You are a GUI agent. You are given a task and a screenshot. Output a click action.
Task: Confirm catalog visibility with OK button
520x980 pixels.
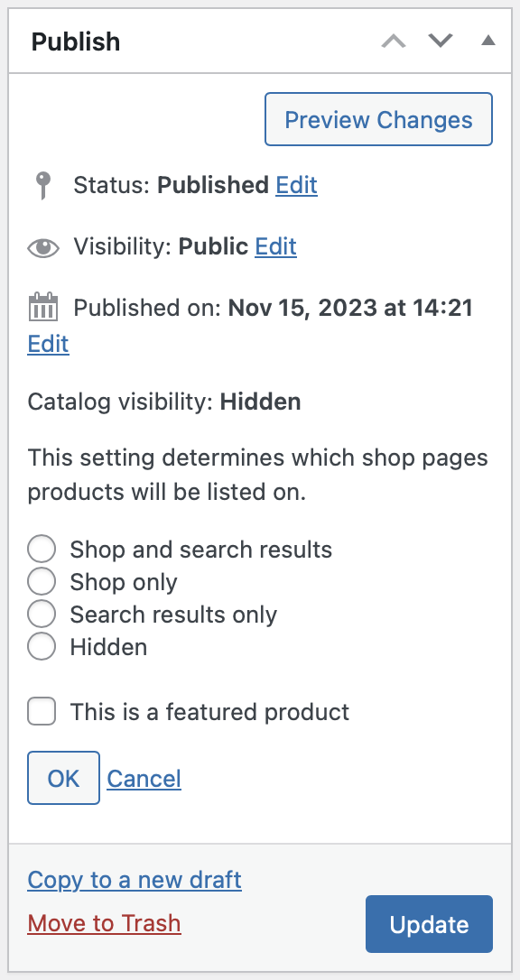[x=64, y=778]
